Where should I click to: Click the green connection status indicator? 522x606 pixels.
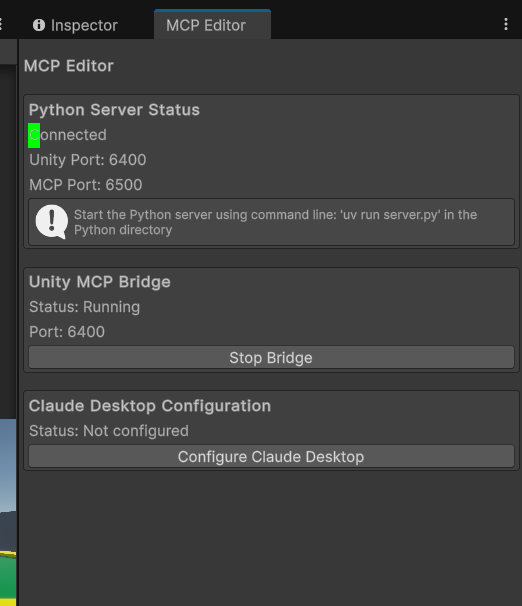(x=34, y=135)
